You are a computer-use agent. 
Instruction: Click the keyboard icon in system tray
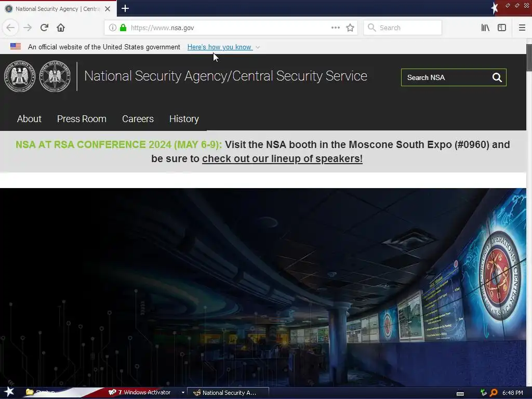[x=460, y=393]
